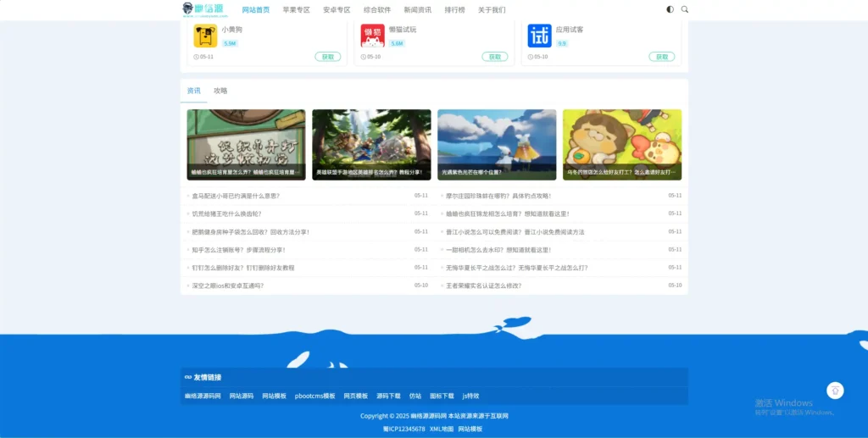Click 5.6M size tag of 懒猫试玩
Image resolution: width=868 pixels, height=438 pixels.
397,43
